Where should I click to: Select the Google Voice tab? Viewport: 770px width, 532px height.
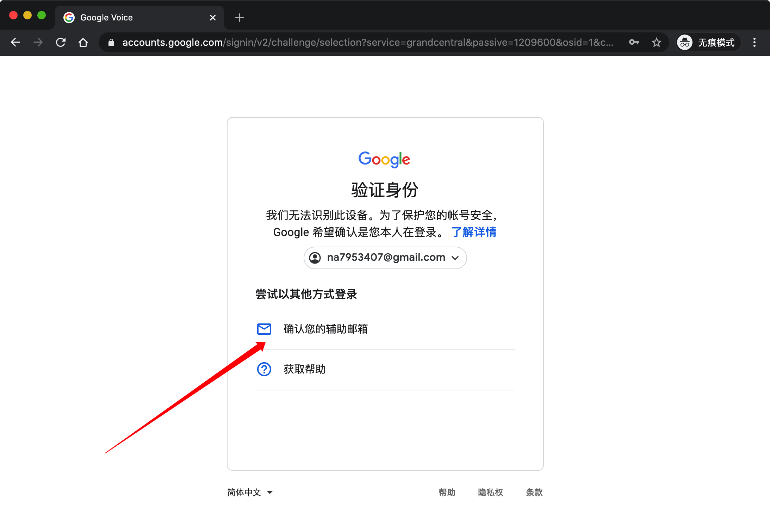pos(134,18)
